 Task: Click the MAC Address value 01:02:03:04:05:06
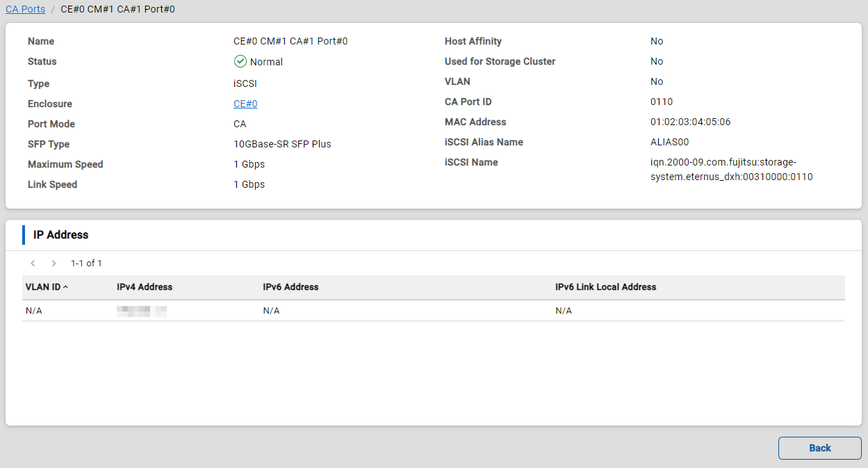[690, 122]
